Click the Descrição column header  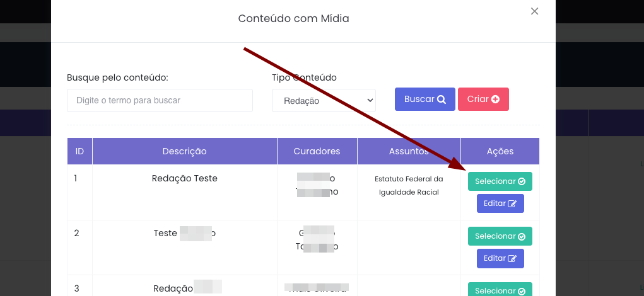tap(184, 151)
